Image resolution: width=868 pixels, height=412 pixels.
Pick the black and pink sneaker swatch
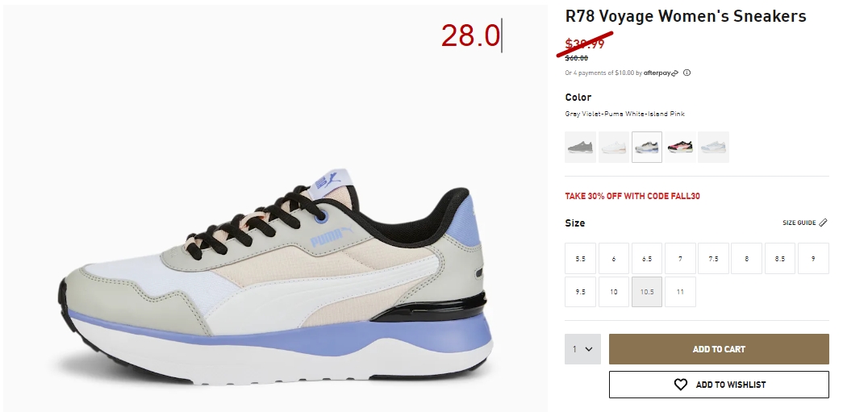point(680,147)
